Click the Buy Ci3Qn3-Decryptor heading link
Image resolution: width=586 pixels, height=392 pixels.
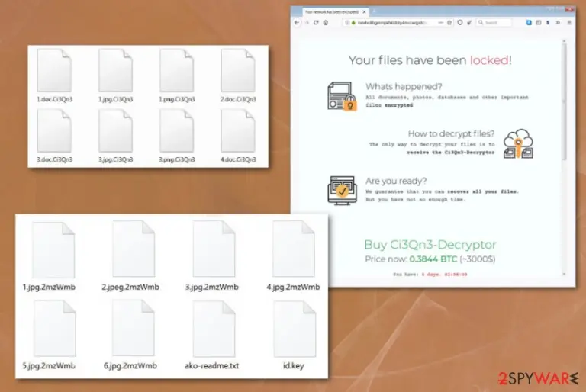(430, 244)
